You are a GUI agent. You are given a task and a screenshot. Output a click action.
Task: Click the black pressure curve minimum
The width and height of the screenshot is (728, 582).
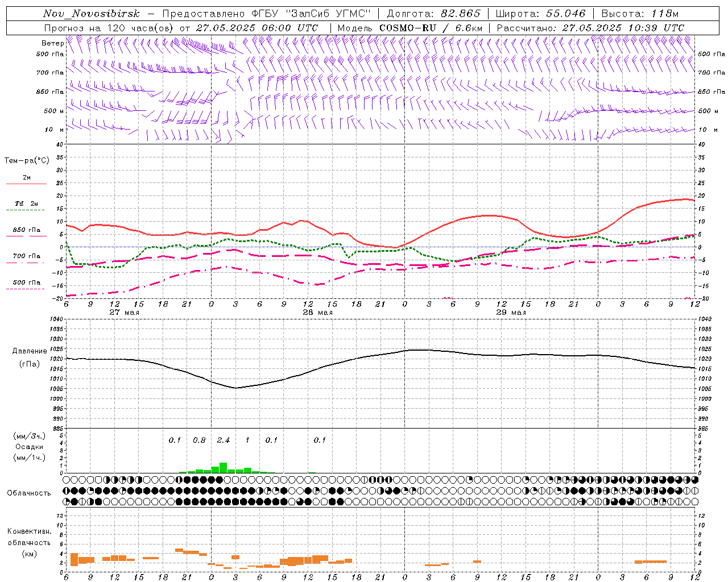pyautogui.click(x=235, y=388)
